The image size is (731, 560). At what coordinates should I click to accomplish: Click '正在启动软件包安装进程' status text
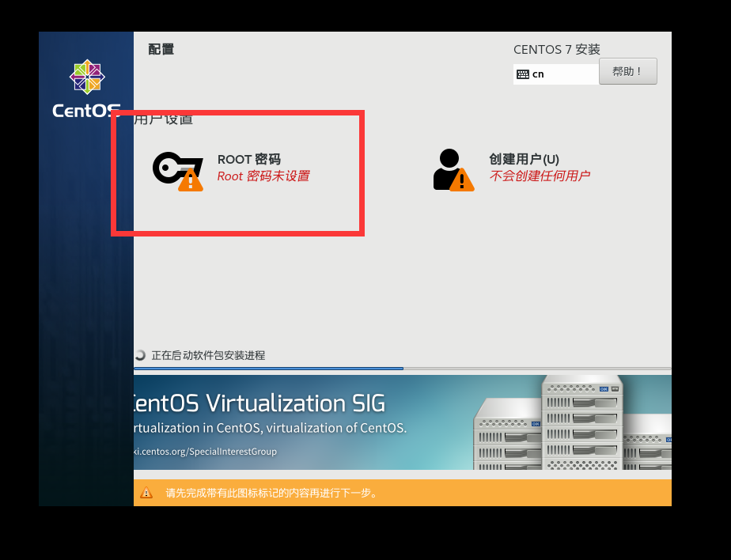point(208,355)
